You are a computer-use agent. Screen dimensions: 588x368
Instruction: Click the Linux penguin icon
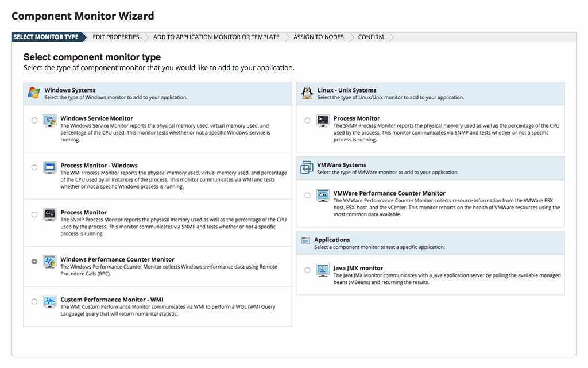(x=307, y=92)
